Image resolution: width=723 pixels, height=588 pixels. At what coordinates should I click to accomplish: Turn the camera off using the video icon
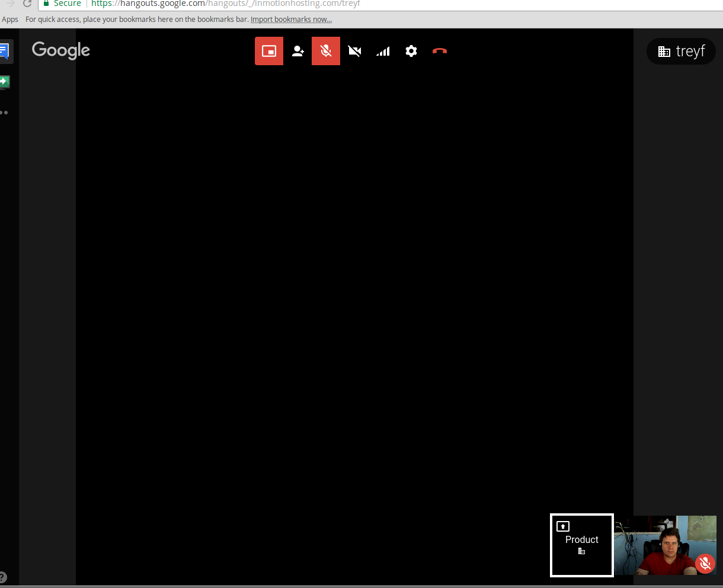click(x=354, y=51)
